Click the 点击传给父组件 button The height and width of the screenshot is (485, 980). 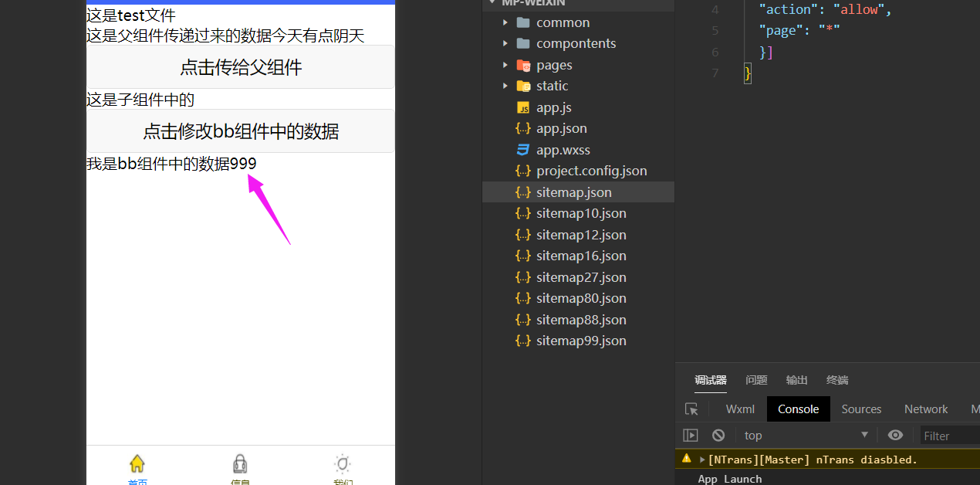coord(240,67)
